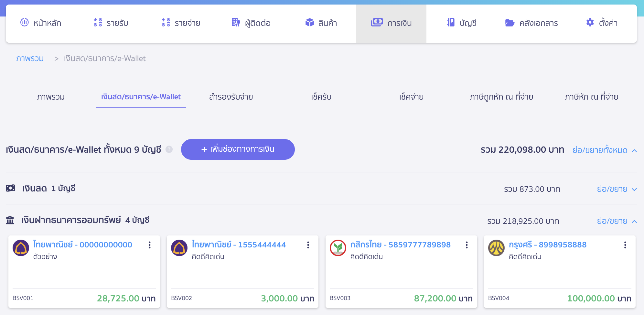Viewport: 644px width, 315px height.
Task: Click the Kasikorn bank logo icon
Action: pyautogui.click(x=338, y=248)
